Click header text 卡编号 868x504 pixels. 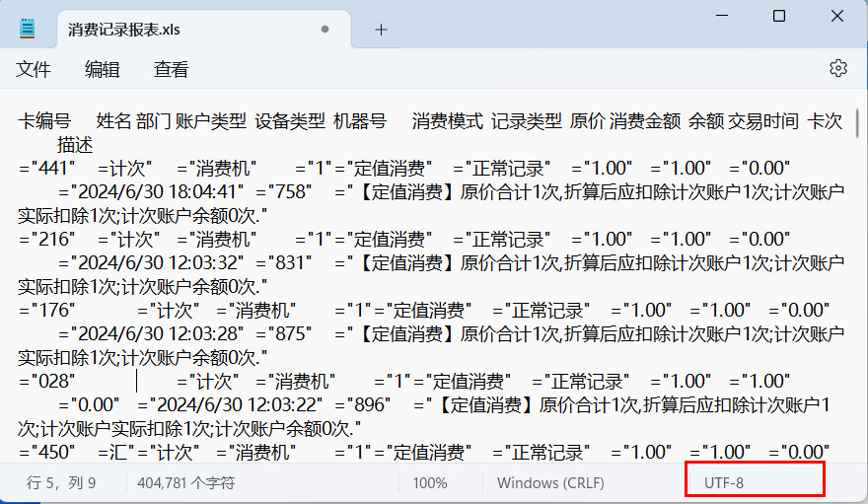pos(44,120)
